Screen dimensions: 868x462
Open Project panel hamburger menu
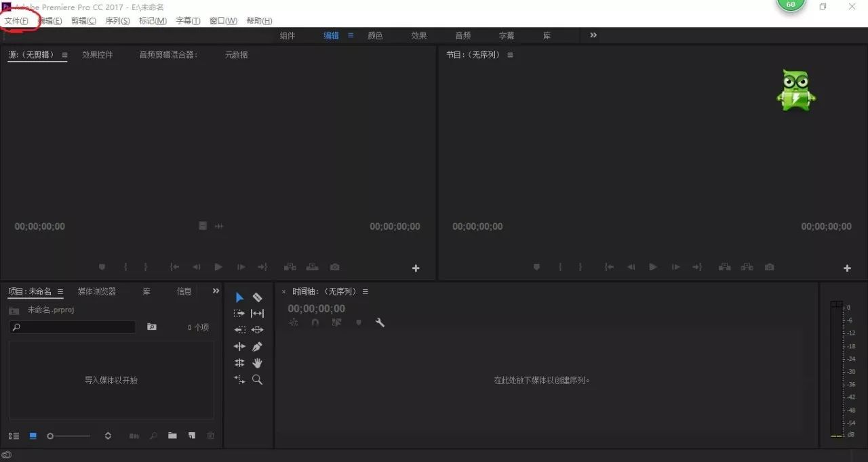point(60,292)
